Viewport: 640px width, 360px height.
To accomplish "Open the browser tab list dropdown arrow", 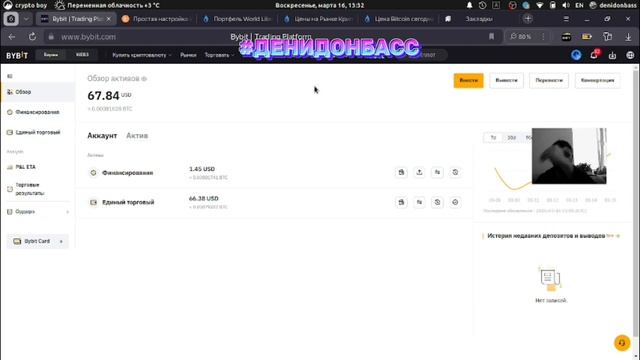I will coord(26,19).
